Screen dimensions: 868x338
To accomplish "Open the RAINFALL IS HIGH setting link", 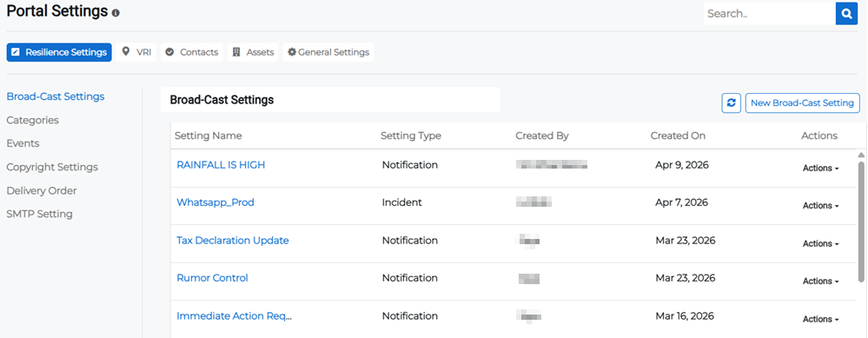I will point(221,165).
